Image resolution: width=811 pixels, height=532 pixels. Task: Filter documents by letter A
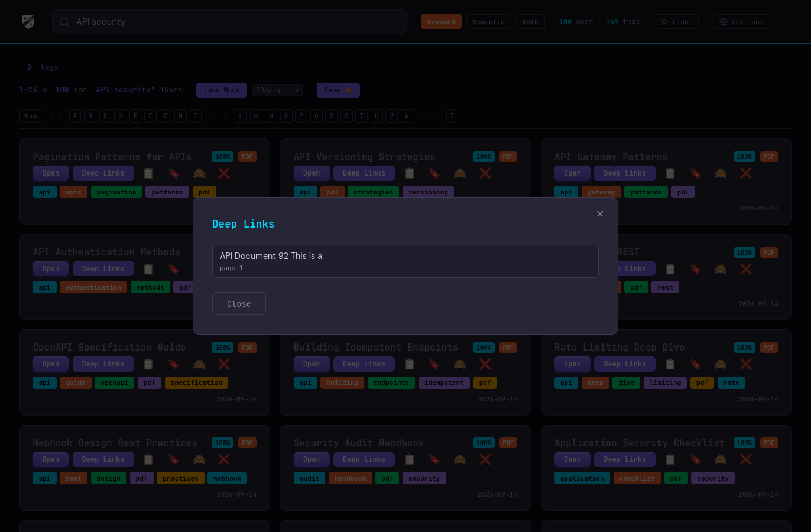(75, 116)
